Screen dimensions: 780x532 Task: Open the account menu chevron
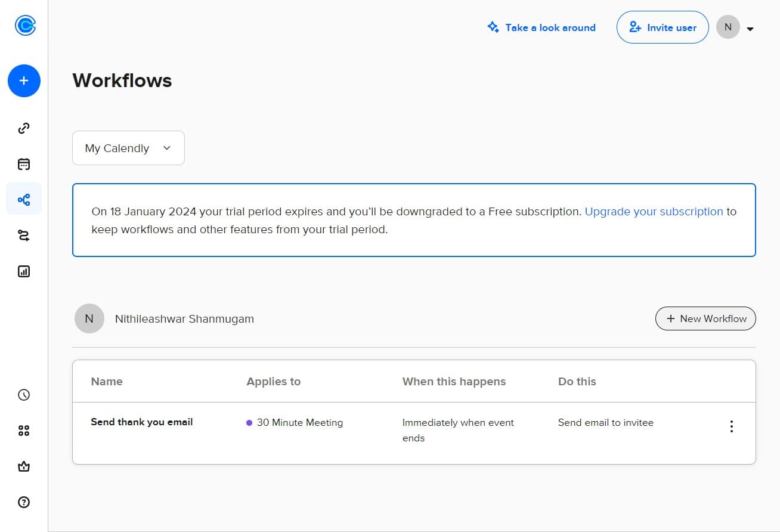750,27
